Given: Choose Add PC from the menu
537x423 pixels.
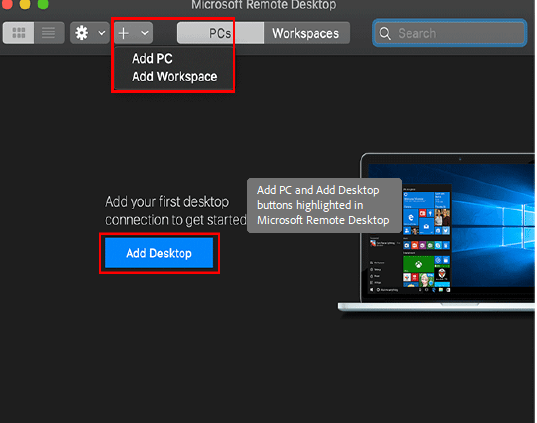Looking at the screenshot, I should coord(152,59).
